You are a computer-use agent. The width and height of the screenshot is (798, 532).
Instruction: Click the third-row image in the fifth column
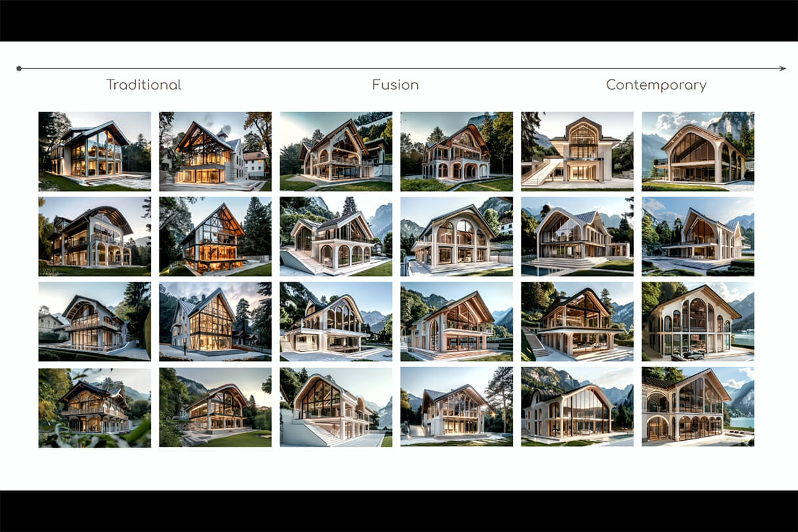pos(577,322)
